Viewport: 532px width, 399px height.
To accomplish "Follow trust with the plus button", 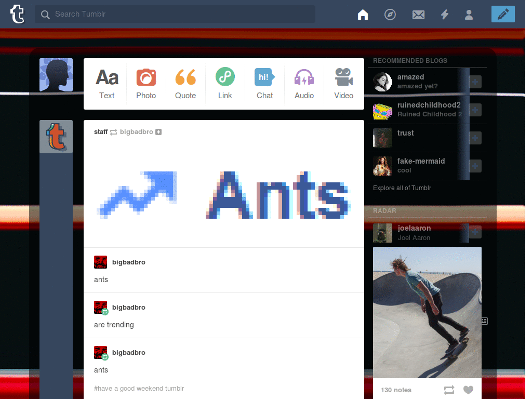I will pyautogui.click(x=475, y=138).
